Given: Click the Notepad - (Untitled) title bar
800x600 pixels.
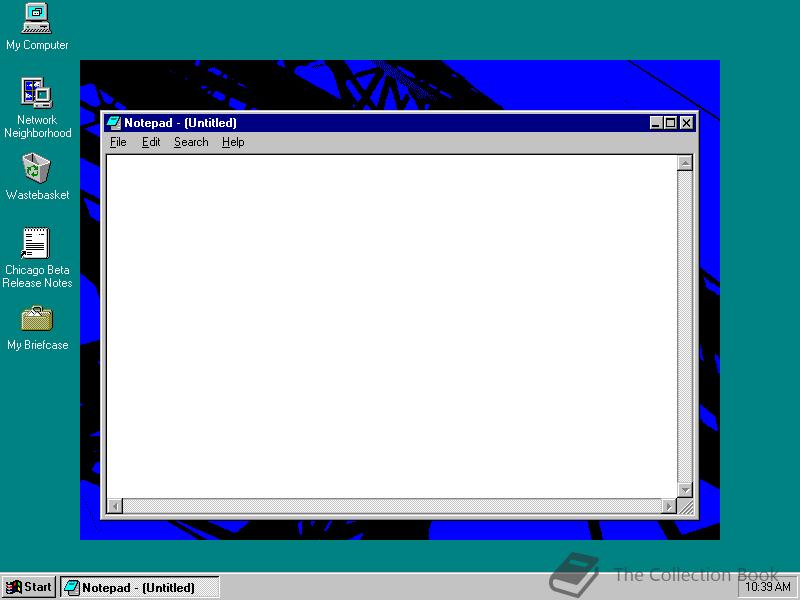Looking at the screenshot, I should (400, 123).
